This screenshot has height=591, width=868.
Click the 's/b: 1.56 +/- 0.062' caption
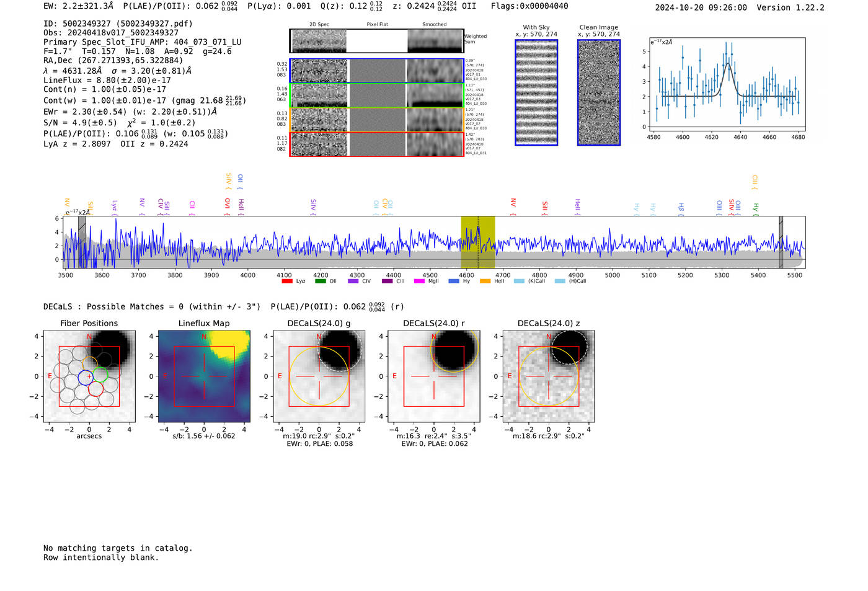tap(204, 436)
